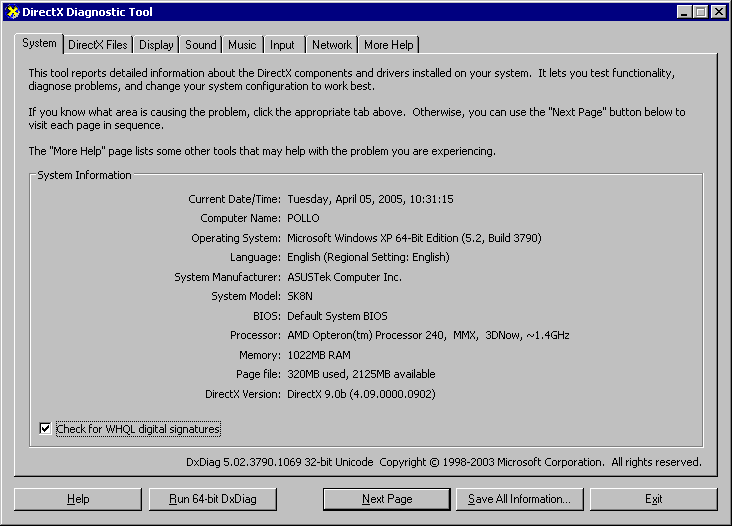Click Save All Information button
Viewport: 732px width, 526px height.
click(x=520, y=499)
